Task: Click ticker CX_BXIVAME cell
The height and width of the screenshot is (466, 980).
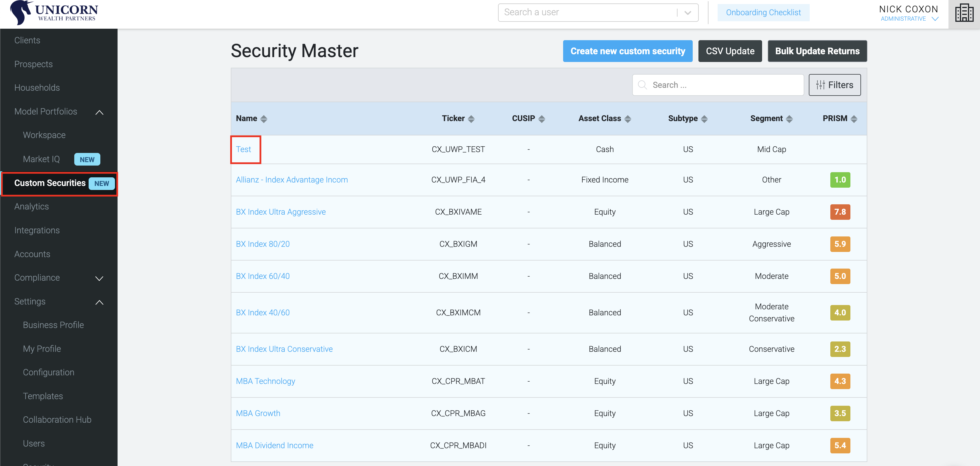Action: tap(458, 212)
